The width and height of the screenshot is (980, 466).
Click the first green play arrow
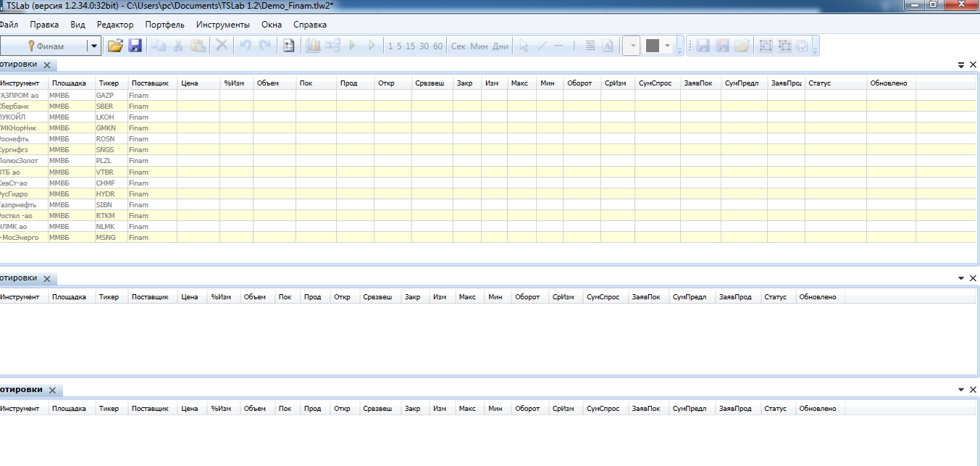pyautogui.click(x=353, y=46)
